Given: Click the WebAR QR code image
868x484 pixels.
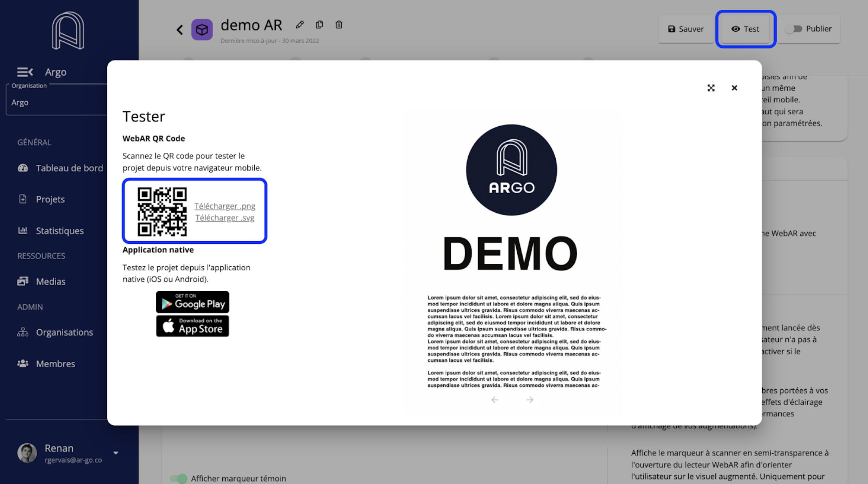Looking at the screenshot, I should coord(162,211).
